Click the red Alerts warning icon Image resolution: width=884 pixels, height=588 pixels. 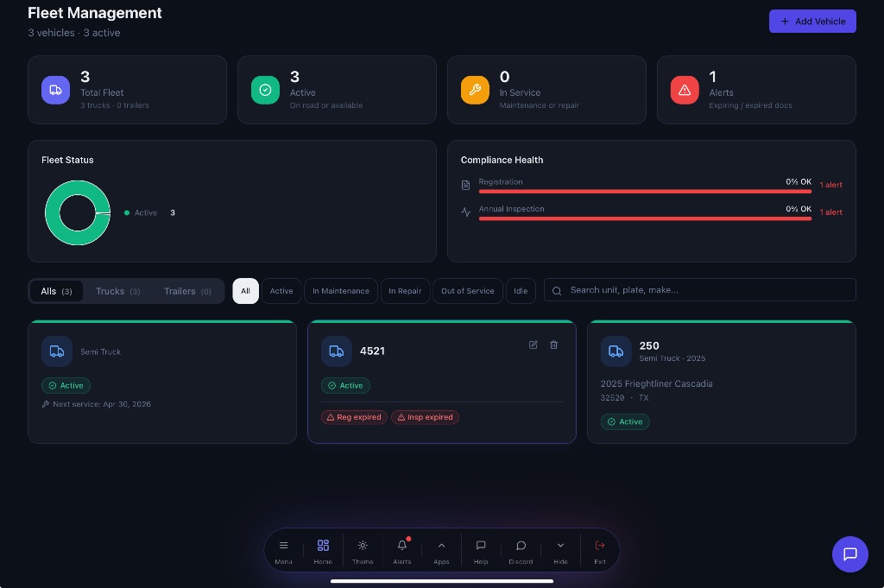(685, 90)
